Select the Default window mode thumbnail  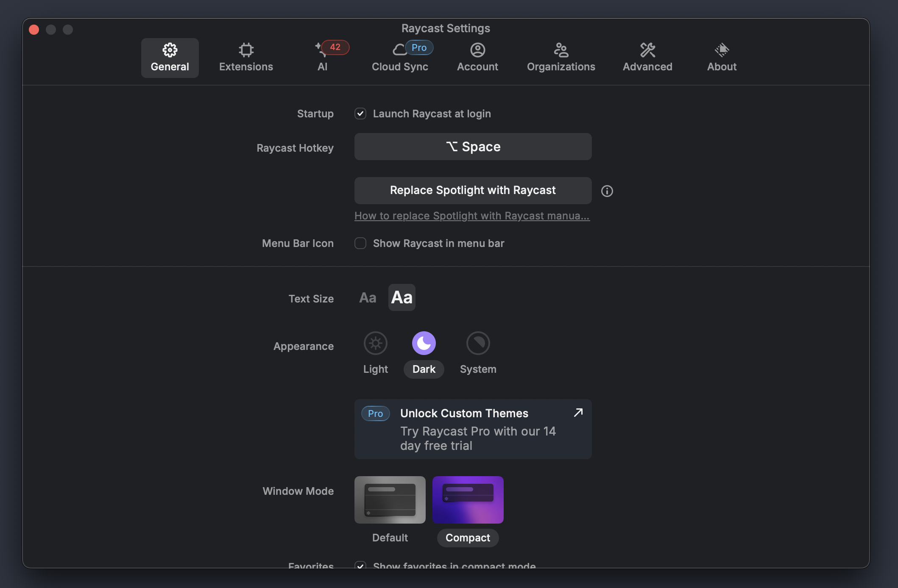390,500
